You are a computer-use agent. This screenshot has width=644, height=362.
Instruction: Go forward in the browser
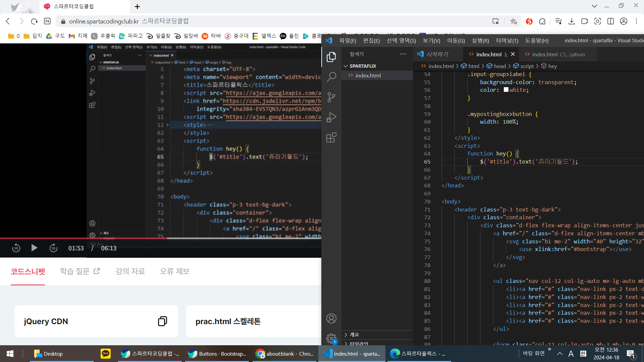tap(21, 21)
